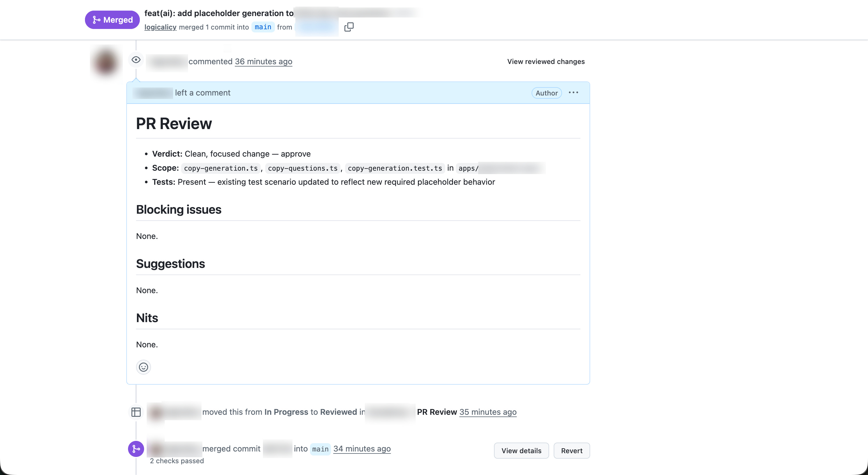Click the Author badge on the comment

coord(546,93)
